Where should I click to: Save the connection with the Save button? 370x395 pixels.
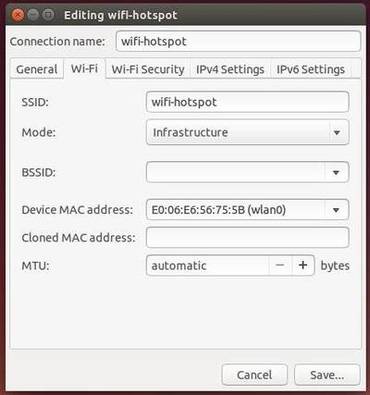(x=327, y=375)
